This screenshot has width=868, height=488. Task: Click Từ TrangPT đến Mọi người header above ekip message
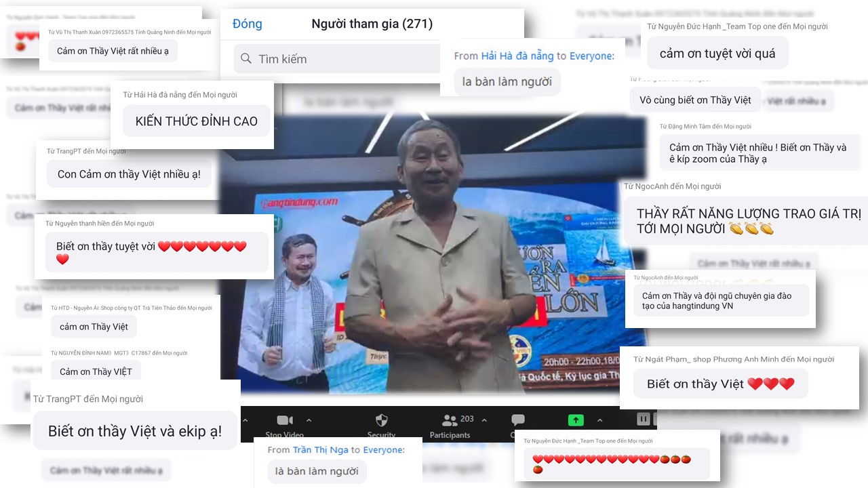[88, 399]
